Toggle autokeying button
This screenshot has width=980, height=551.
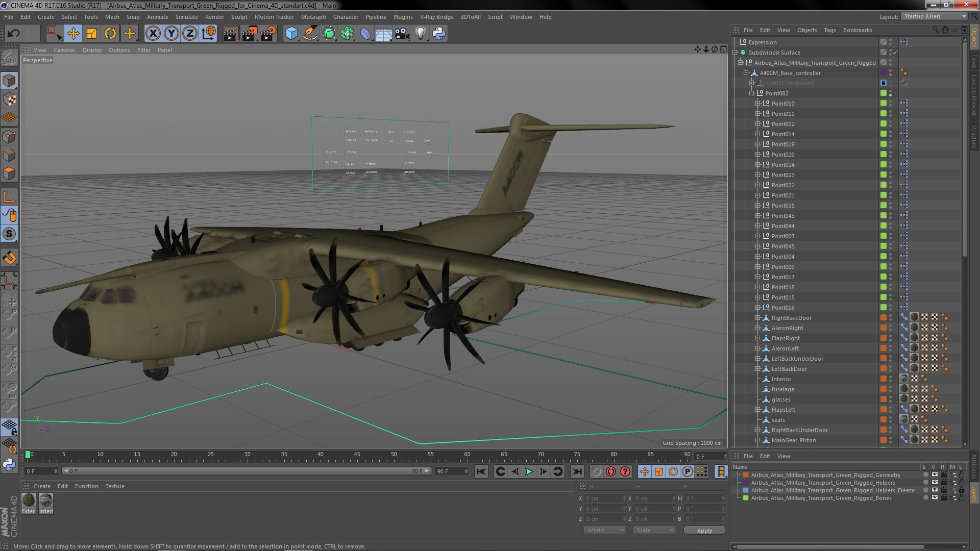(610, 471)
